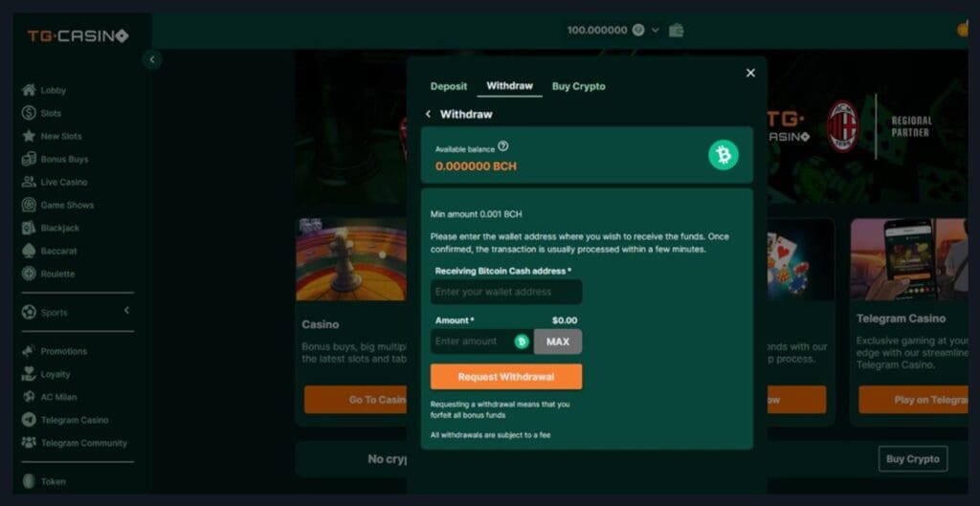Open the wallet icon in the top bar
Viewport: 980px width, 506px height.
(x=676, y=30)
